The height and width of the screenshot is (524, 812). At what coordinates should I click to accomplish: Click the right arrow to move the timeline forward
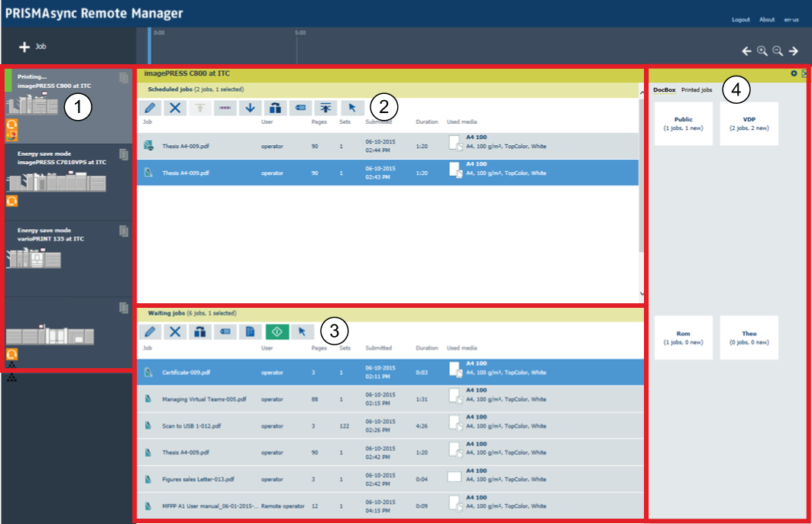(x=794, y=50)
